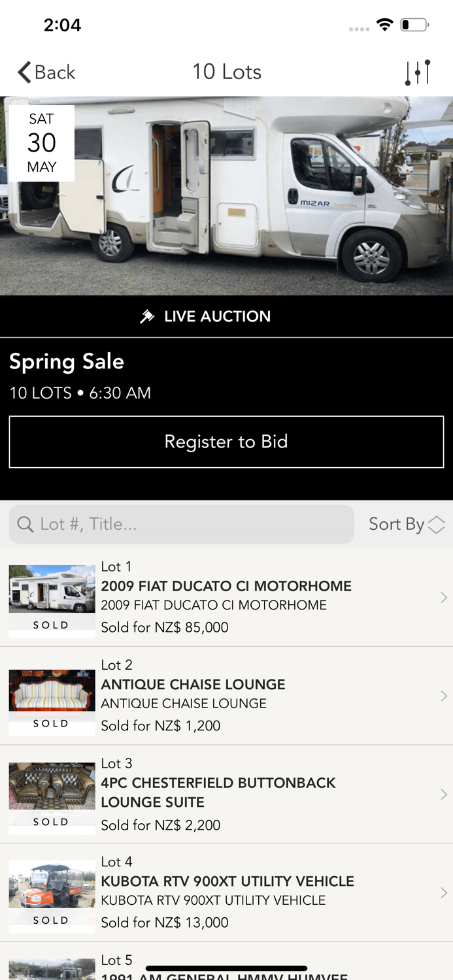The width and height of the screenshot is (453, 980).
Task: Go Back to the previous screen
Action: 46,72
